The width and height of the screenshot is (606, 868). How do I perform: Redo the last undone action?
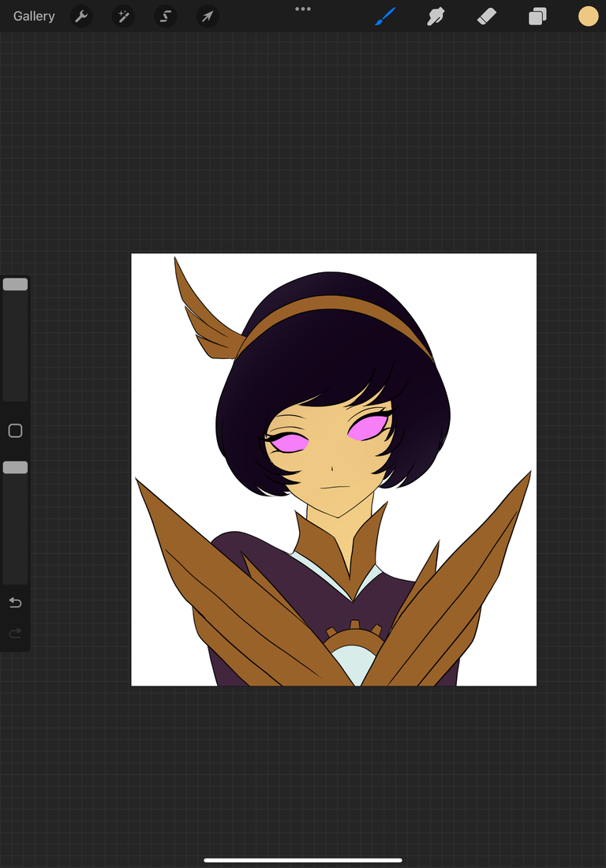(16, 632)
